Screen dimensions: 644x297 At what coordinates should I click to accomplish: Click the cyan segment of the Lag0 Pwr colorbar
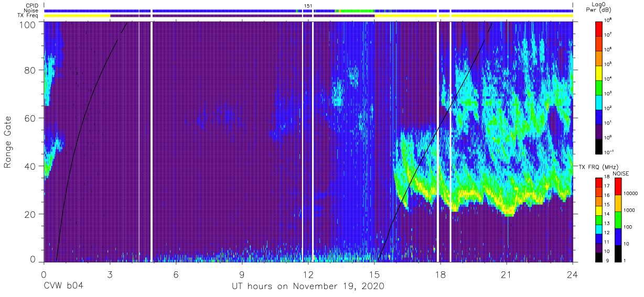click(x=599, y=102)
